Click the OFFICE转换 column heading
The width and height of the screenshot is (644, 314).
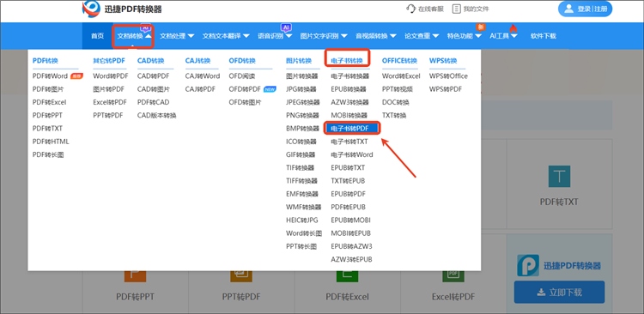[399, 61]
